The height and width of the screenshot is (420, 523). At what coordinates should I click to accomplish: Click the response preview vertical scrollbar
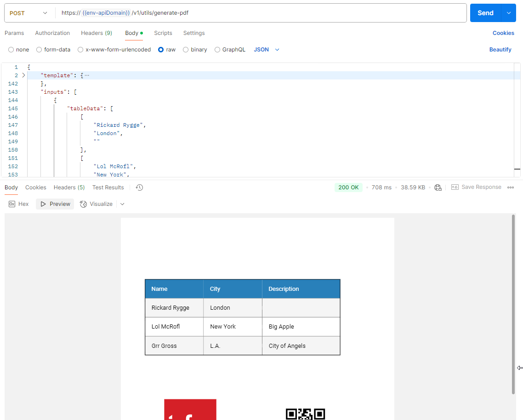pyautogui.click(x=513, y=303)
